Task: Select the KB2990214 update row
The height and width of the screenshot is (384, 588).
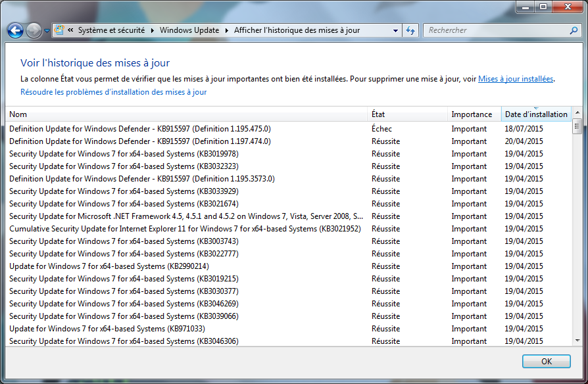Action: (x=289, y=266)
